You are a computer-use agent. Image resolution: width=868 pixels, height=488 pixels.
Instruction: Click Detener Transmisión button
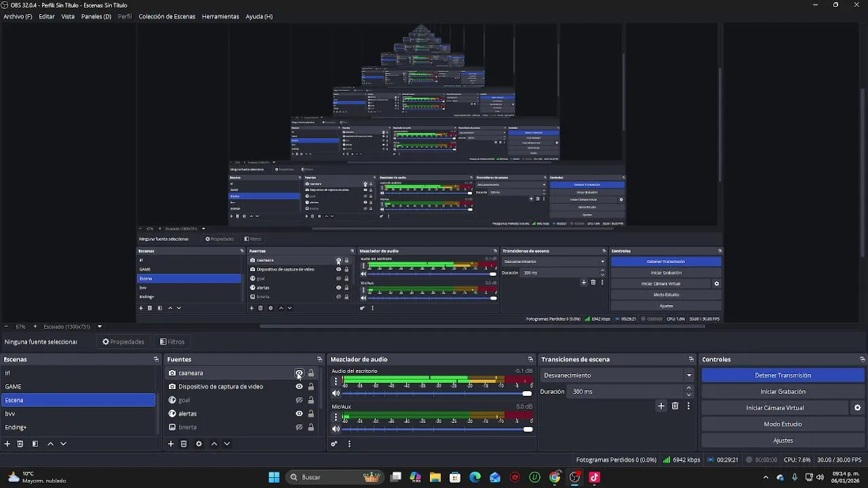(x=783, y=375)
